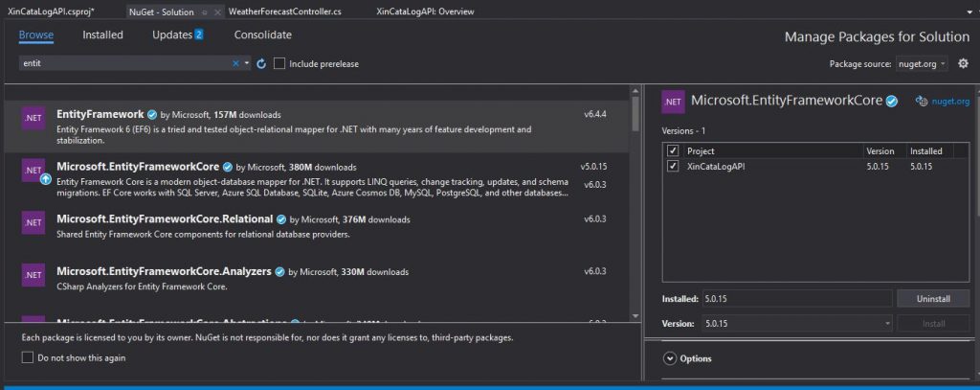Uncheck the XinCataLogAPI project checkbox

(x=673, y=167)
